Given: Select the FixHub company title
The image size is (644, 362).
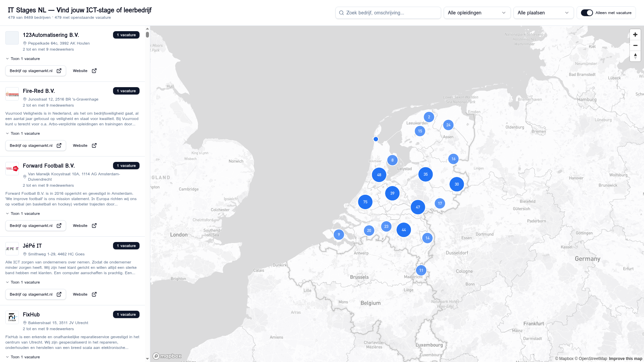Looking at the screenshot, I should 31,314.
